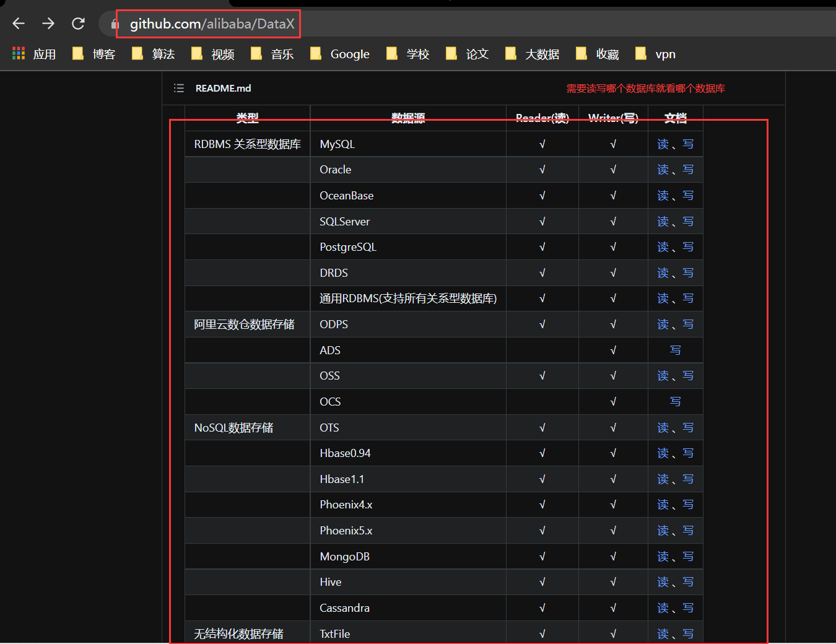Go back with the browser back arrow

pyautogui.click(x=19, y=24)
